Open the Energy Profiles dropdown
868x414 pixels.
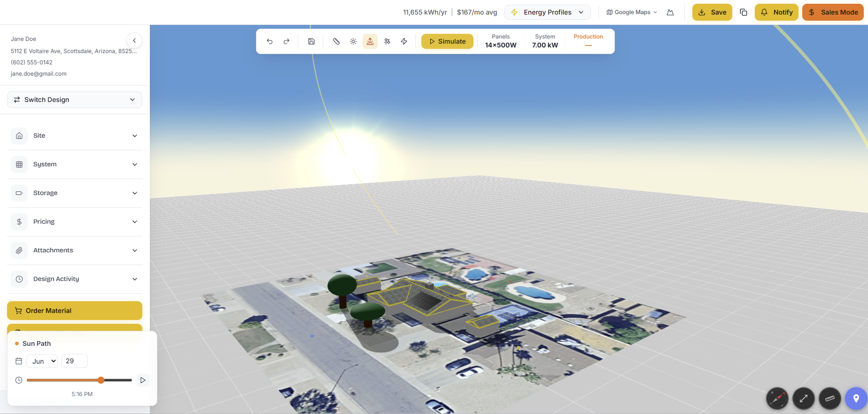548,12
